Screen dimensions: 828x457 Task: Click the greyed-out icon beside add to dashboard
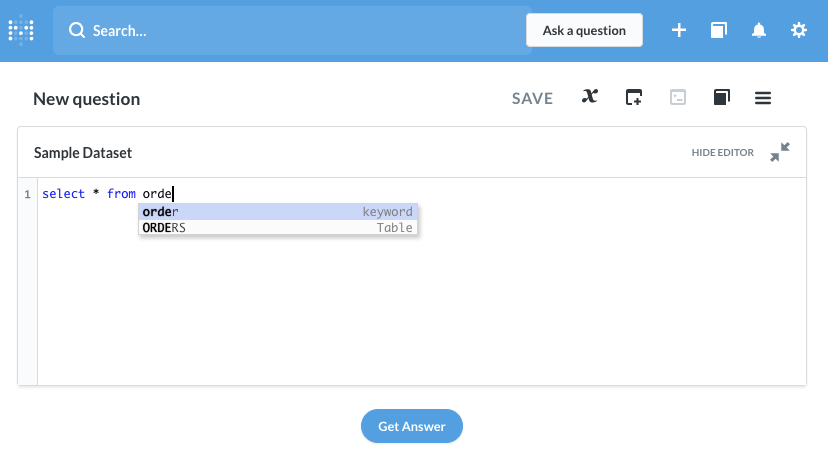(x=678, y=97)
